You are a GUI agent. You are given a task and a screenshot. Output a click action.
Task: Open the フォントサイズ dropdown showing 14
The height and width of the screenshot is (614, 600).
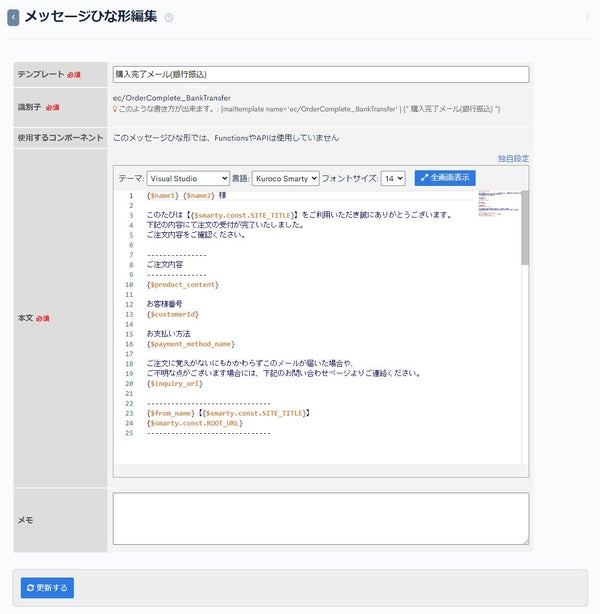(x=393, y=179)
